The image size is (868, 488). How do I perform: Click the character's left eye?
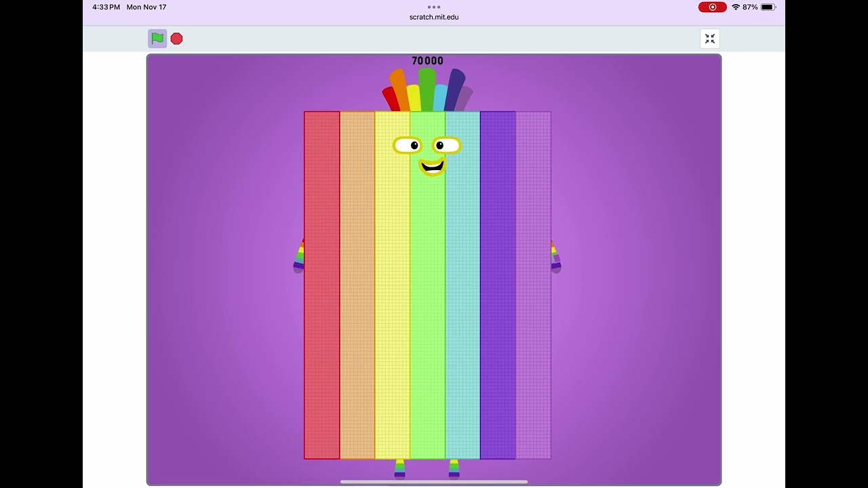tap(408, 145)
